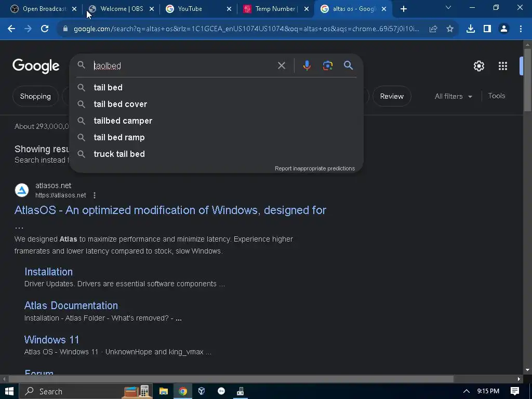Screen dimensions: 532x399
Task: Click the blue magnifier search button
Action: [349, 65]
